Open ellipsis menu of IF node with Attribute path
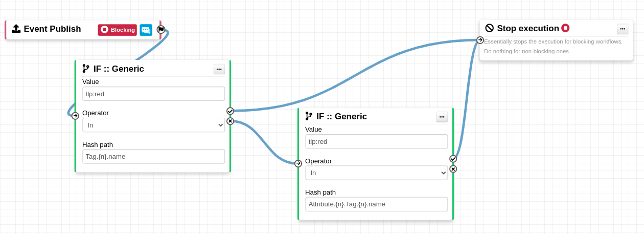The height and width of the screenshot is (234, 644). pyautogui.click(x=442, y=117)
